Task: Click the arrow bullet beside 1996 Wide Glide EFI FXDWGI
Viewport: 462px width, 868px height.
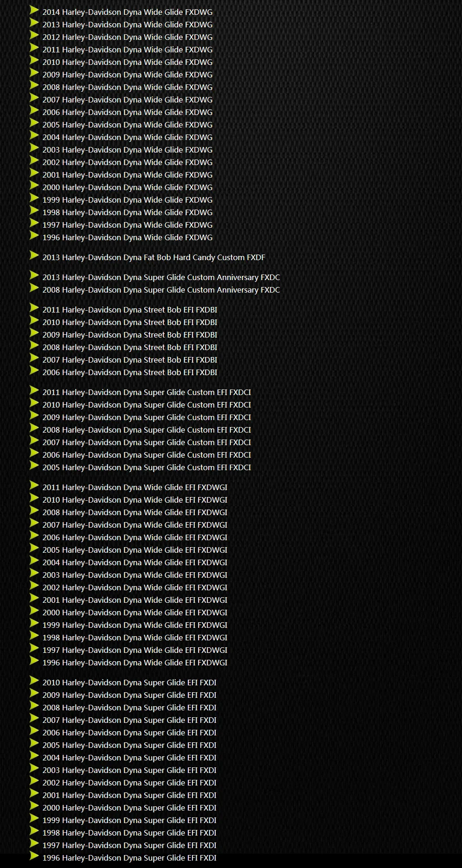Action: (34, 660)
